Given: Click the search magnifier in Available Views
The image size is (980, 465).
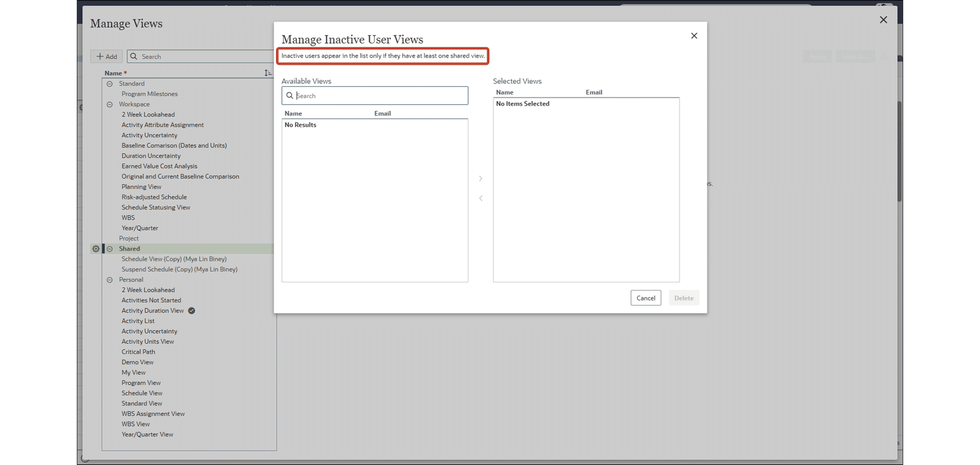Looking at the screenshot, I should 290,96.
